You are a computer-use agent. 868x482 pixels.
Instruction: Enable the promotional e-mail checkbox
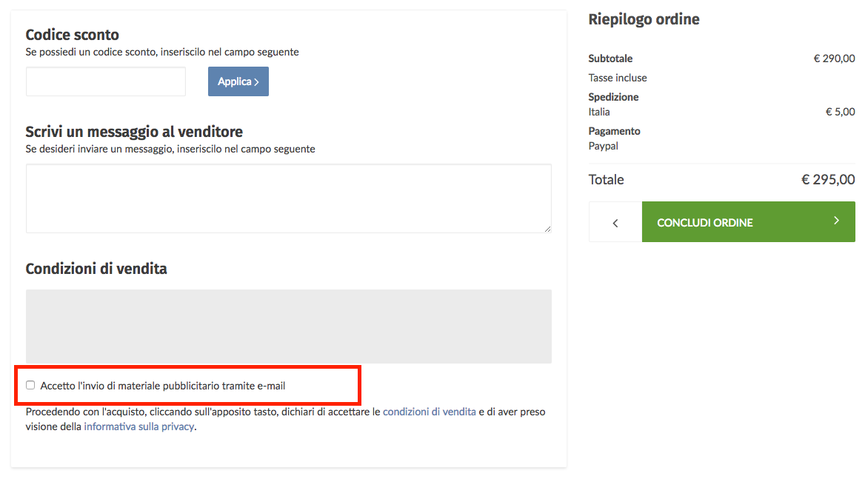(x=30, y=385)
